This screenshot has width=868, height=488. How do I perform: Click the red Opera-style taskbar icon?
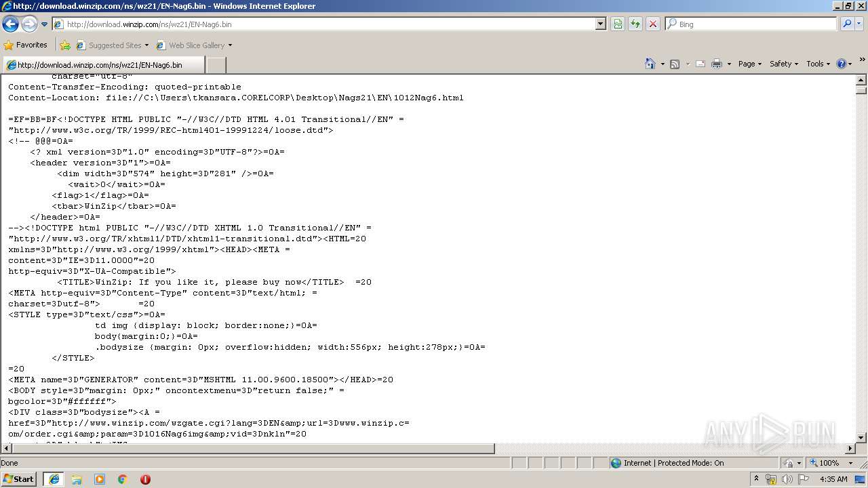(x=145, y=479)
